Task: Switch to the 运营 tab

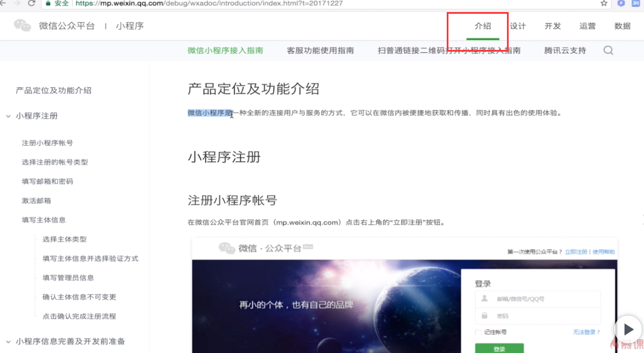Action: click(x=587, y=26)
